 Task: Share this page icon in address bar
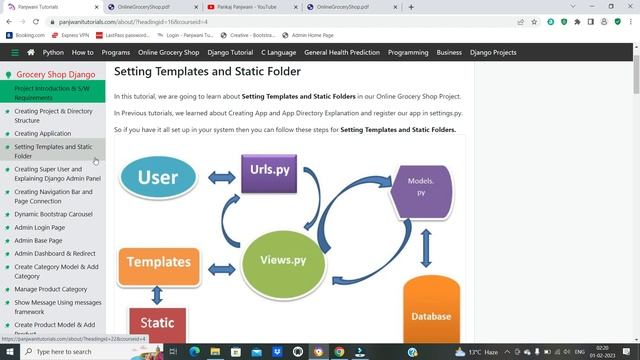520,22
